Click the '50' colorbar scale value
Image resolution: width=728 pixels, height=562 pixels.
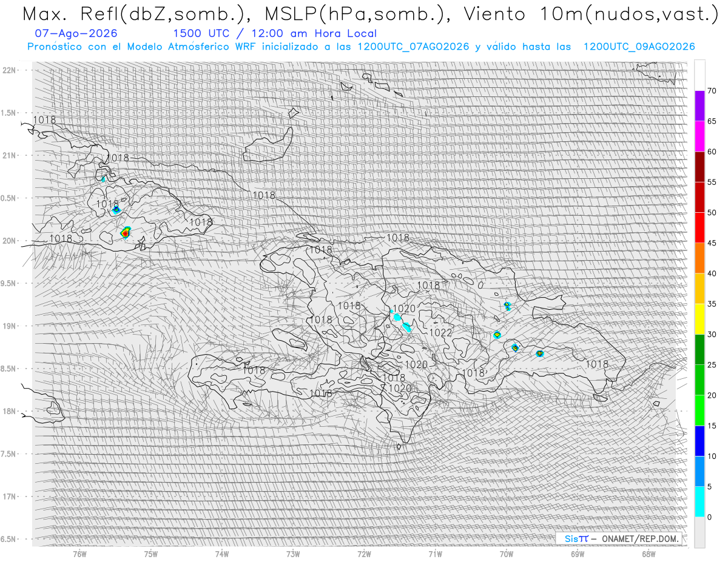[712, 213]
